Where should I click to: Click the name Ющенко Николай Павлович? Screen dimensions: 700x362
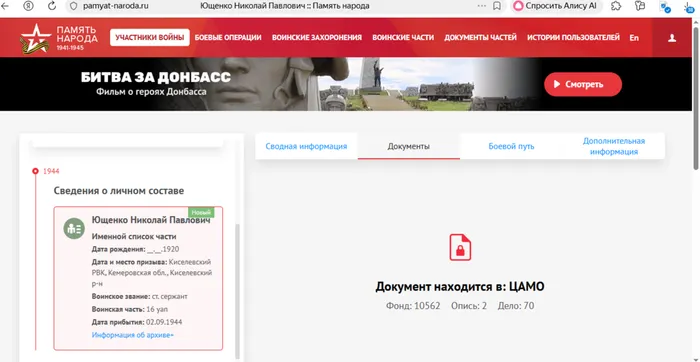pyautogui.click(x=151, y=220)
